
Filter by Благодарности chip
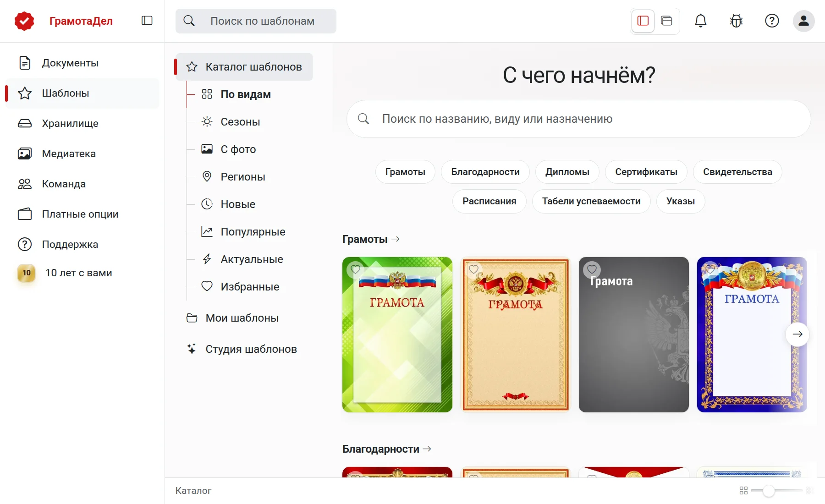(485, 172)
